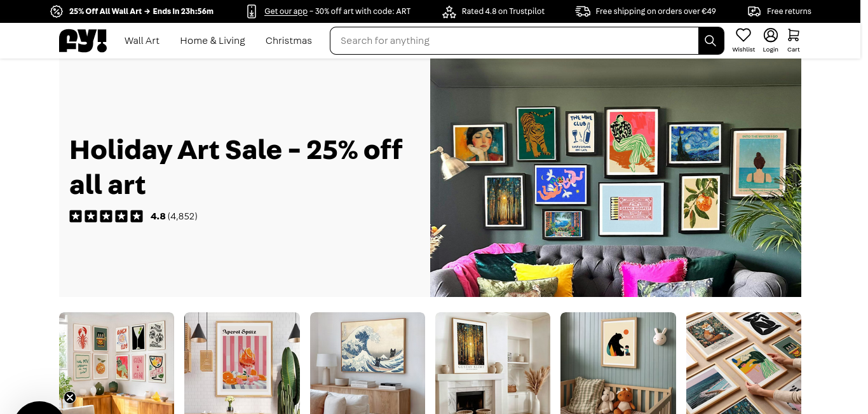
Task: Click the magnifying glass search button
Action: tap(710, 41)
